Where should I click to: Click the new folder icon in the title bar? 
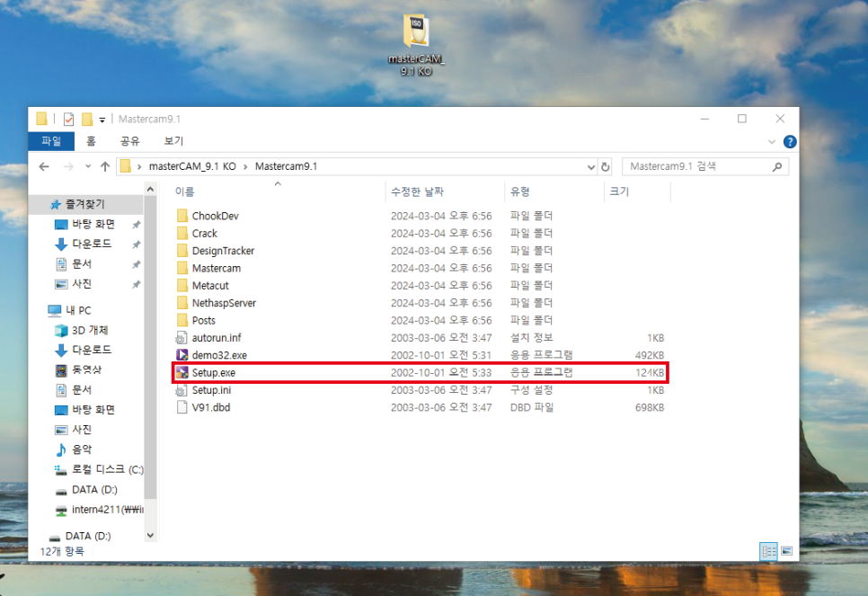click(87, 119)
